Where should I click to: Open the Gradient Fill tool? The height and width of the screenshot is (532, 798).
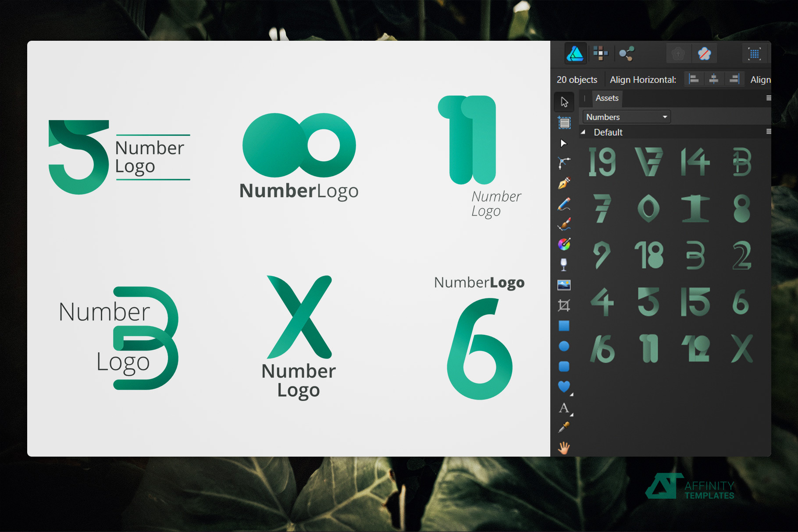click(565, 245)
